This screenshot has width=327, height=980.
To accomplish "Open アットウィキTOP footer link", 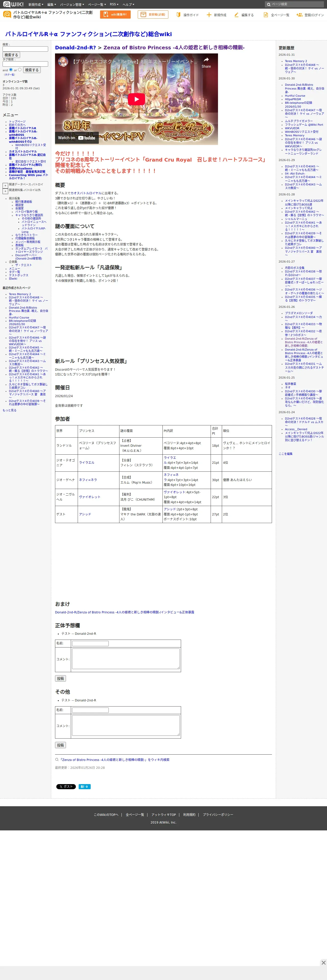I will (164, 815).
